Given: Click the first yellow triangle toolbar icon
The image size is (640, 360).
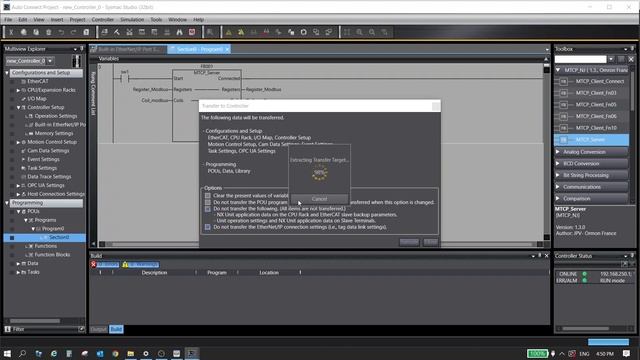Looking at the screenshot, I should (x=229, y=32).
